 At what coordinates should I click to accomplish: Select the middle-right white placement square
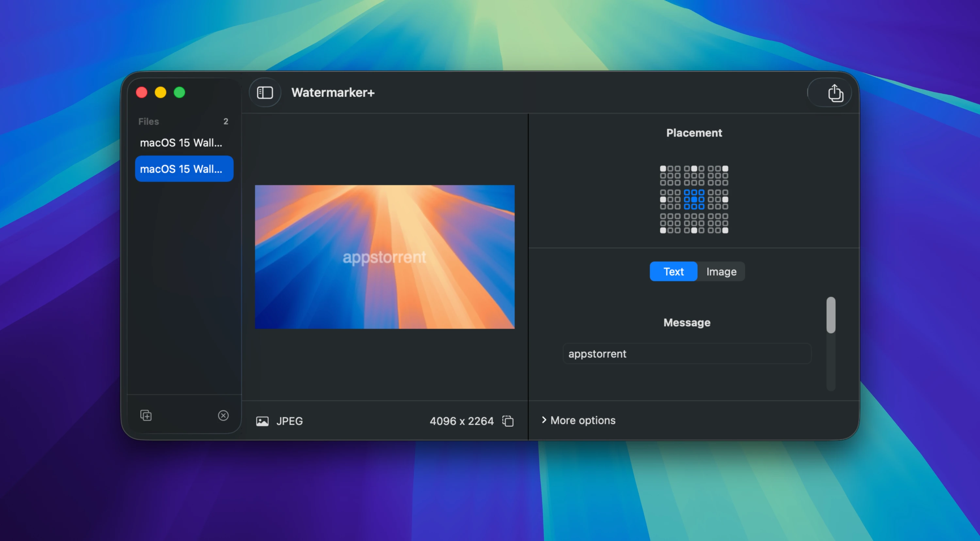[x=726, y=199]
